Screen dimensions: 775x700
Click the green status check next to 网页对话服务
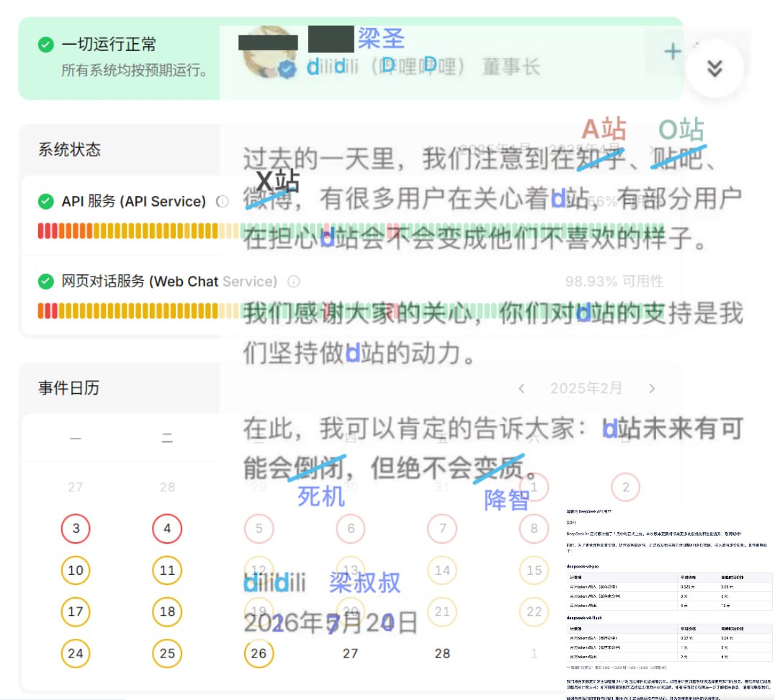coord(46,282)
